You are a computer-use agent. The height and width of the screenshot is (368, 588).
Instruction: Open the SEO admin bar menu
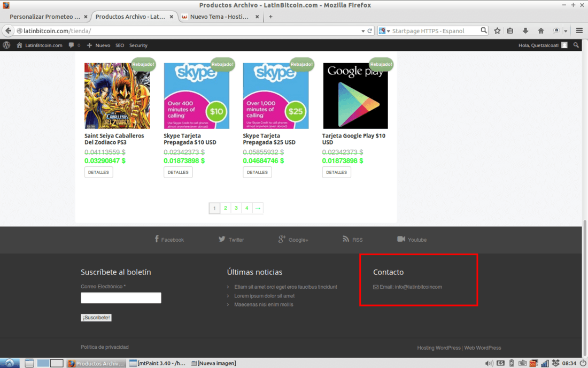(120, 45)
